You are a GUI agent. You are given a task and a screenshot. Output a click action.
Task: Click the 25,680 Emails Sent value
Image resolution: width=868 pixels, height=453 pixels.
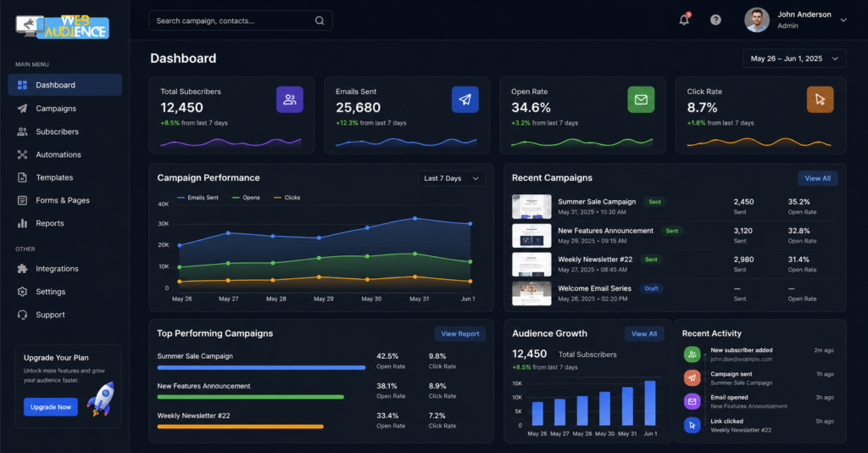(359, 108)
